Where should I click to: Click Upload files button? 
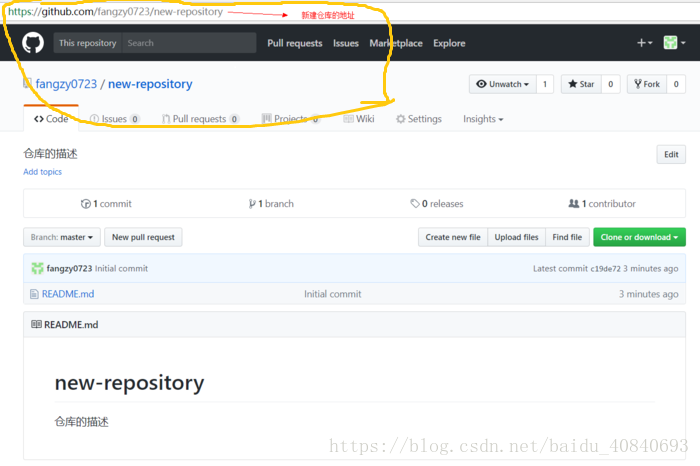click(516, 237)
